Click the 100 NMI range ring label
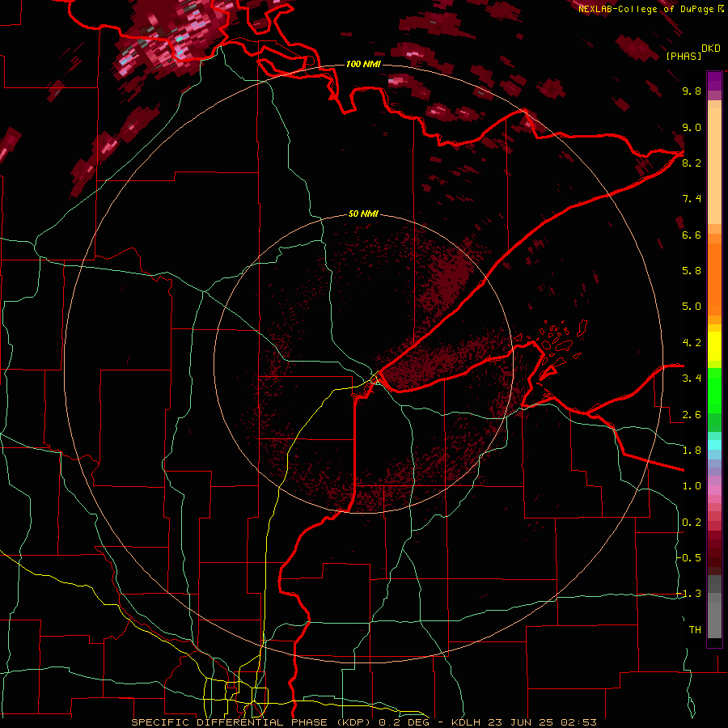 pyautogui.click(x=363, y=64)
